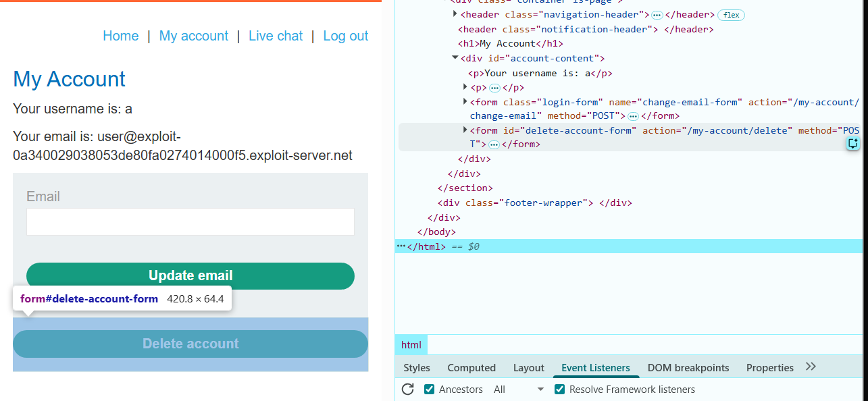The height and width of the screenshot is (401, 868).
Task: Click the 'Your username is: a' page text
Action: [x=72, y=109]
